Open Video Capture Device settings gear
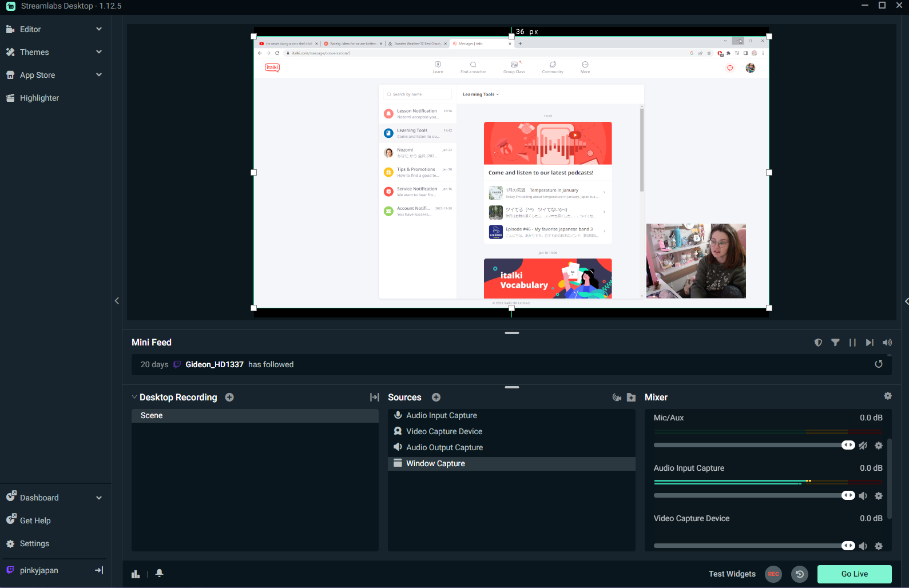The height and width of the screenshot is (588, 909). (879, 546)
